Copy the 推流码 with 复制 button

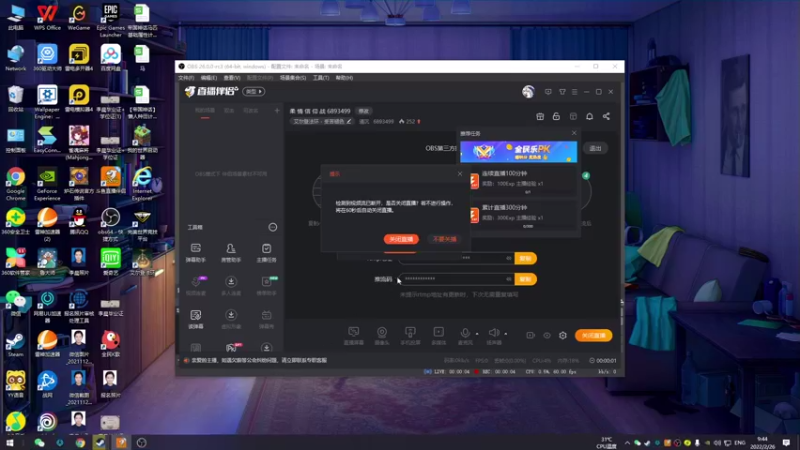tap(526, 279)
